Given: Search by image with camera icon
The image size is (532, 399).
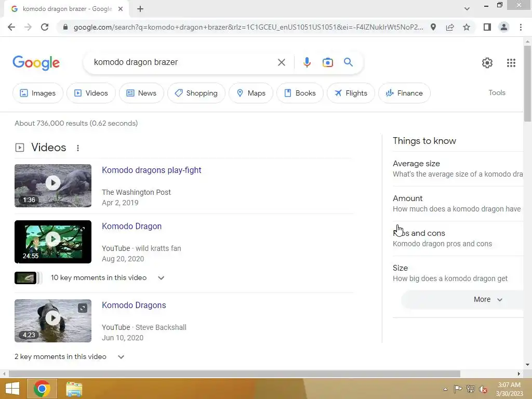Looking at the screenshot, I should pyautogui.click(x=328, y=62).
